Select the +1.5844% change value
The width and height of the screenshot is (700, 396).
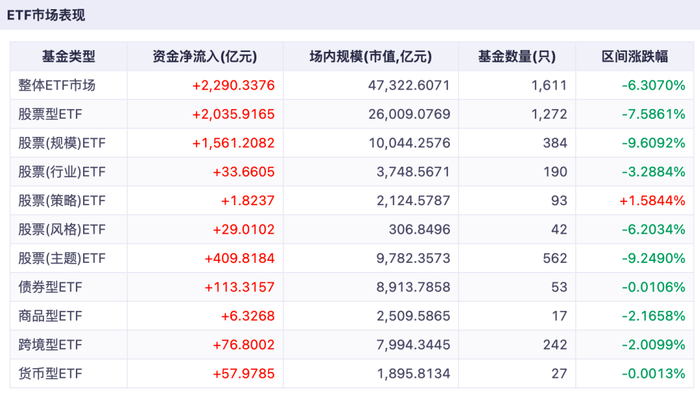[652, 200]
